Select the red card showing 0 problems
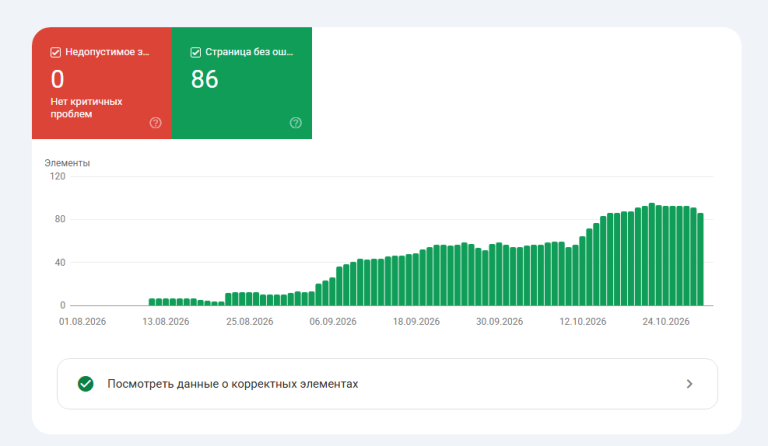 [102, 83]
